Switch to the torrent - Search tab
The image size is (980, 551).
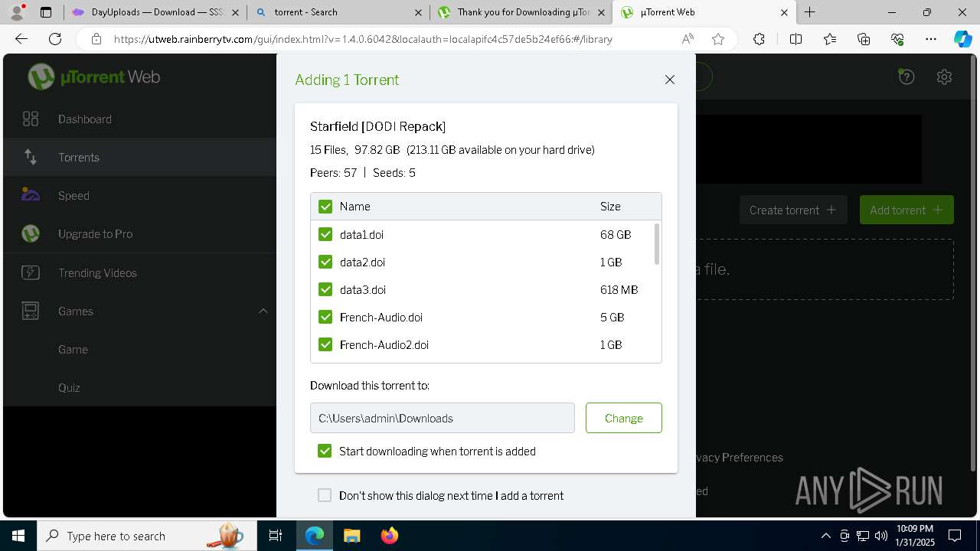[x=339, y=12]
